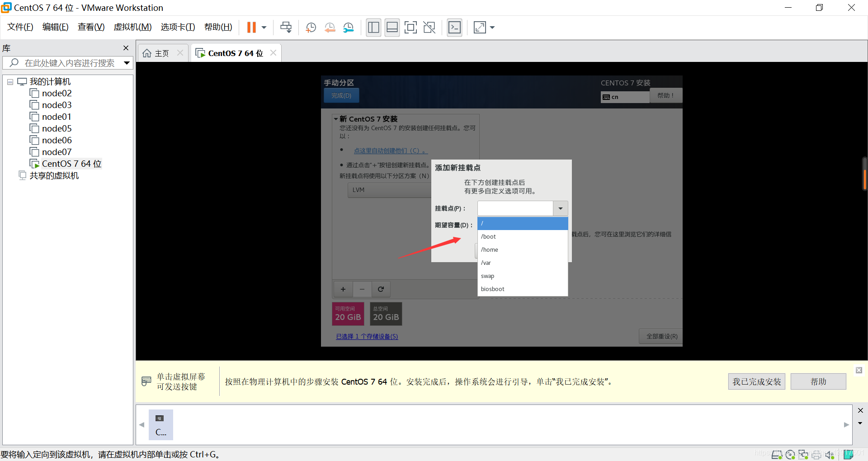The height and width of the screenshot is (461, 868).
Task: Open the console view toolbar icon
Action: 454,28
